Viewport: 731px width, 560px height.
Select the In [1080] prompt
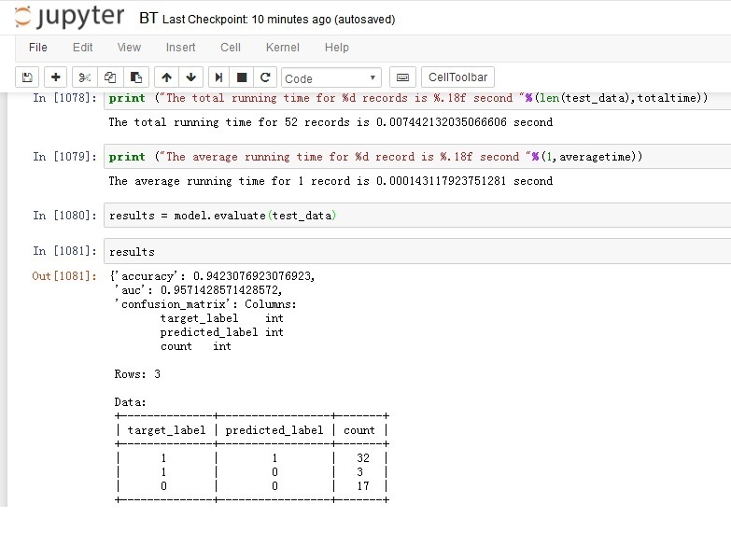pos(64,216)
